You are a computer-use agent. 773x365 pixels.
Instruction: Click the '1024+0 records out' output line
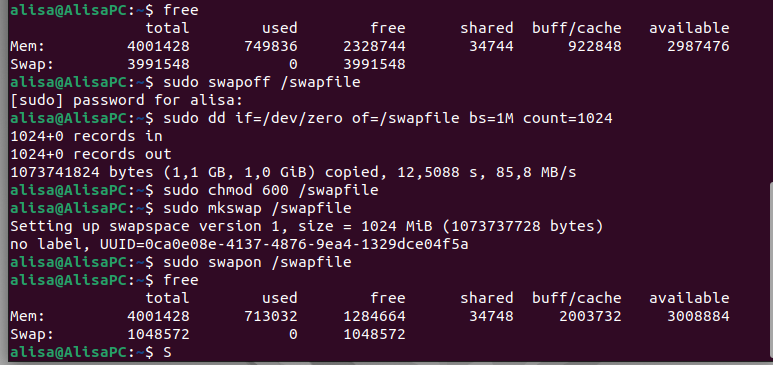(91, 154)
